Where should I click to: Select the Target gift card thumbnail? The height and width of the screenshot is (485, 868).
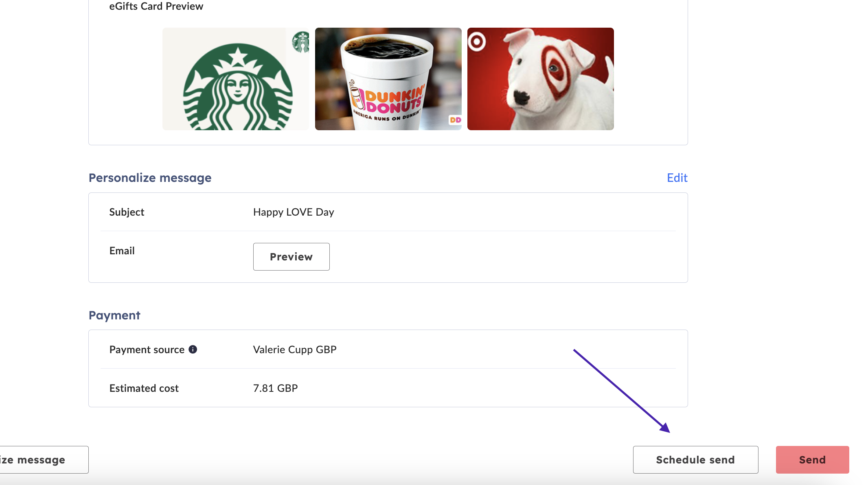(541, 79)
